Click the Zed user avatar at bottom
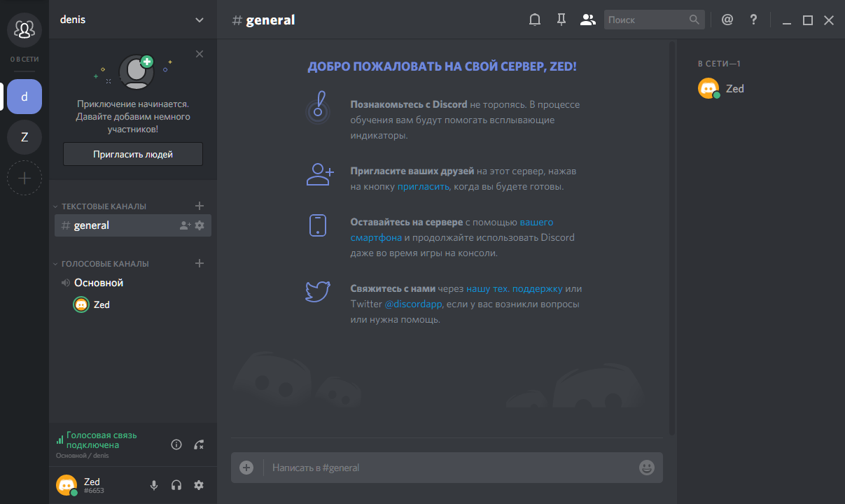 (x=67, y=484)
